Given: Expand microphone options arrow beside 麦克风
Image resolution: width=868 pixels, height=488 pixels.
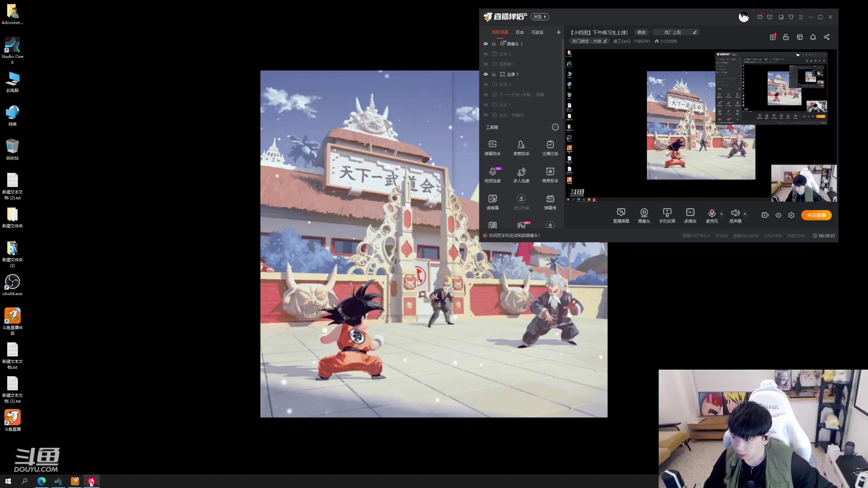Looking at the screenshot, I should point(722,214).
